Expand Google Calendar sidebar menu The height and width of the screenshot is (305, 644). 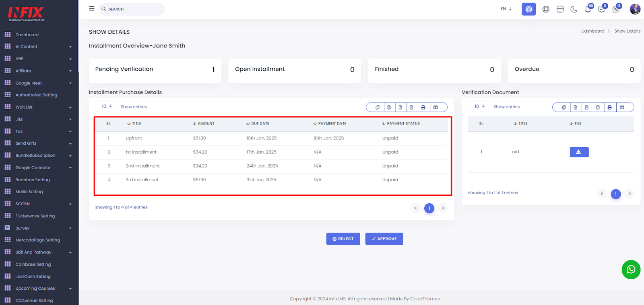click(x=39, y=168)
